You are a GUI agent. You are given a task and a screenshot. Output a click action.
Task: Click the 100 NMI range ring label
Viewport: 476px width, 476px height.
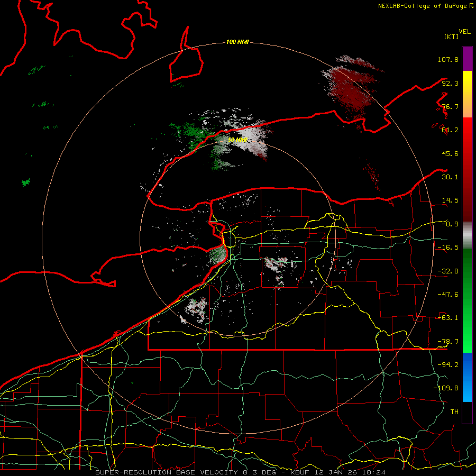click(237, 42)
